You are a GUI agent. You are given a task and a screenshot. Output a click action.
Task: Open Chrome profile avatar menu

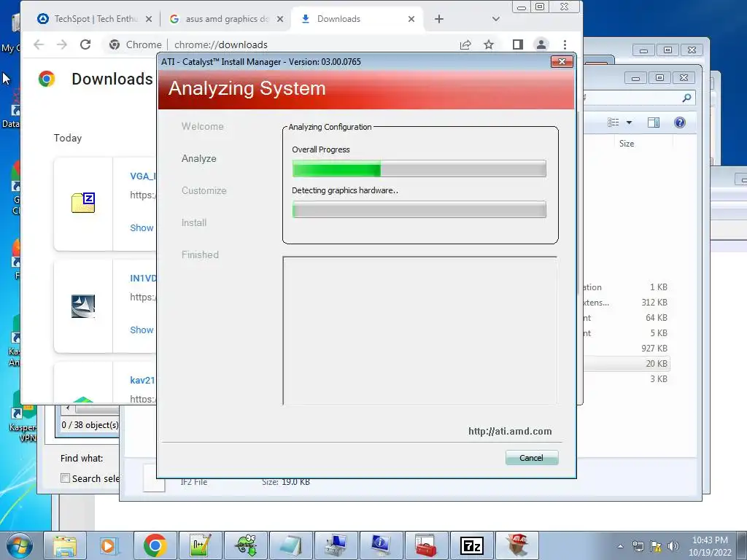541,44
